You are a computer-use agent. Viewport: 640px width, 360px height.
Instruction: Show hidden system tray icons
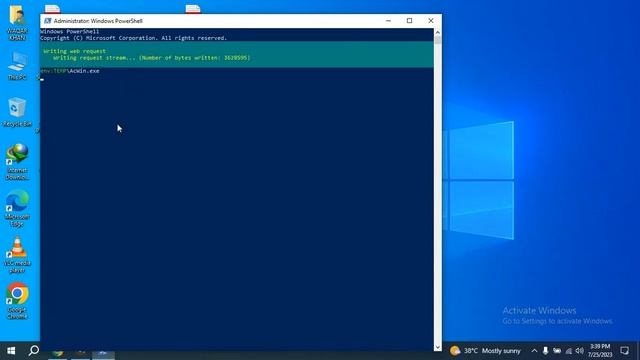(x=534, y=351)
